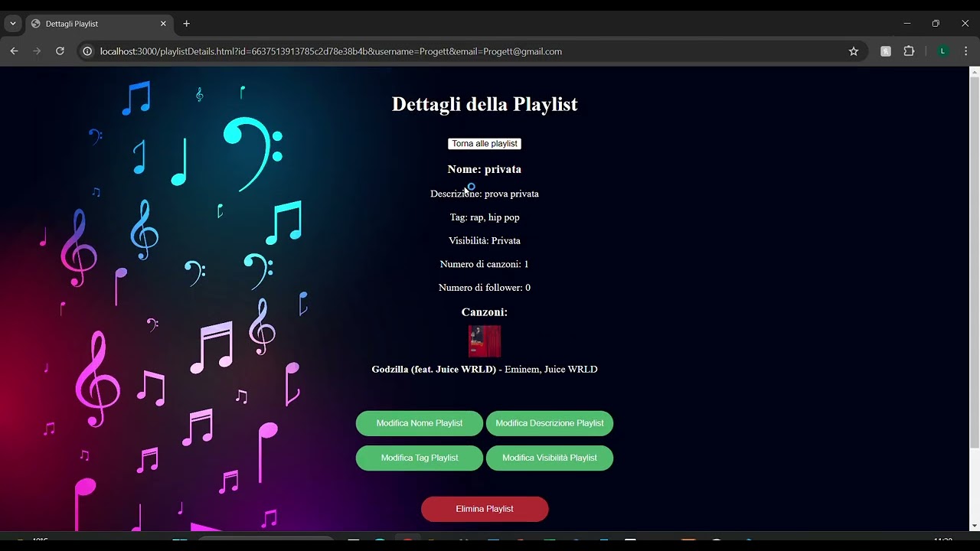
Task: Click the text Descrizione: prova privata
Action: coord(485,194)
